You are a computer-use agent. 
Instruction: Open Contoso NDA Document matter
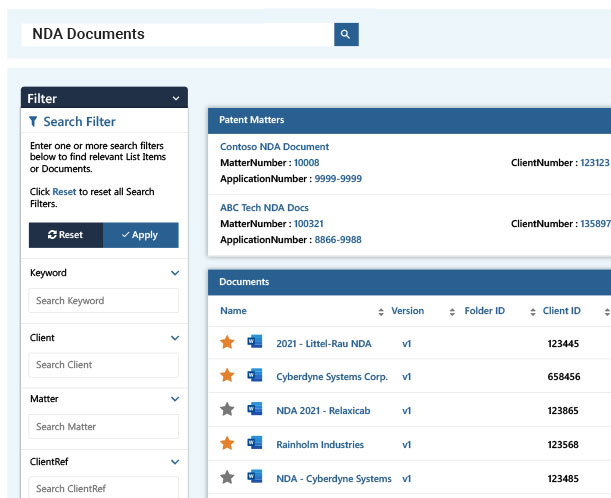[x=274, y=147]
